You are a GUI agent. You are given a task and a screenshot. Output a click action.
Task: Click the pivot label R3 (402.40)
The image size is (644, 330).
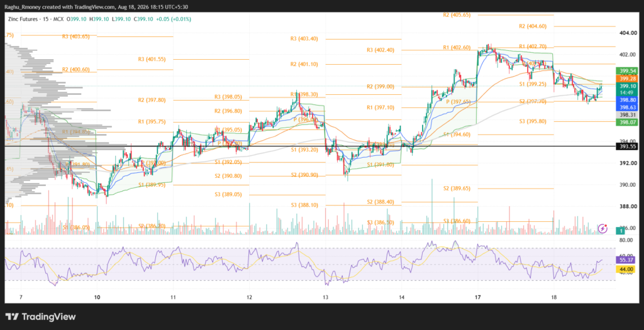tap(380, 50)
